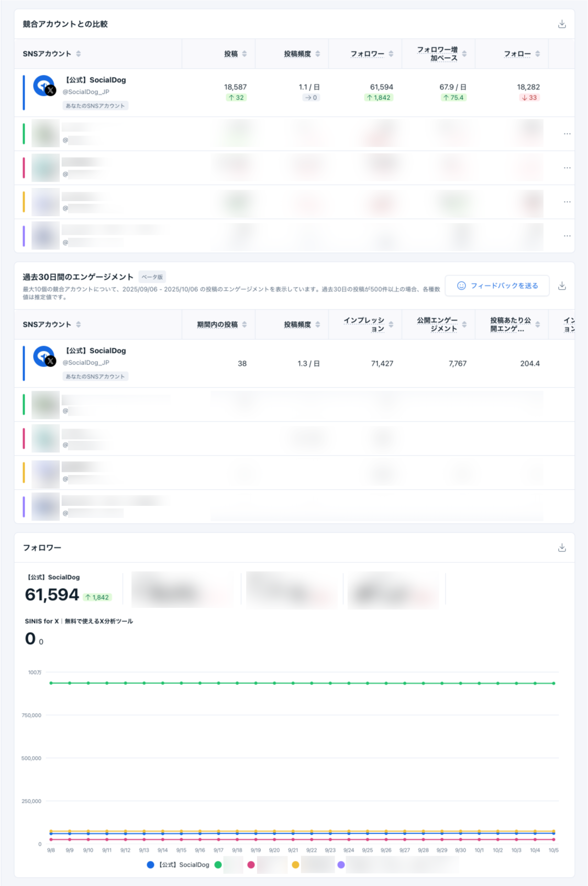
Task: Click yellow legend color dot in chart
Action: pos(295,865)
